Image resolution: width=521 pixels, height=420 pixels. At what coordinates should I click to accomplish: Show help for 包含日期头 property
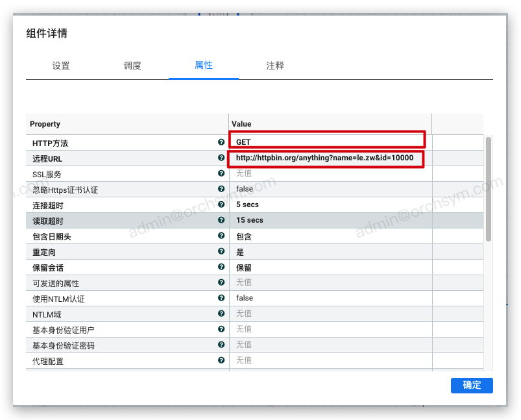[x=221, y=236]
